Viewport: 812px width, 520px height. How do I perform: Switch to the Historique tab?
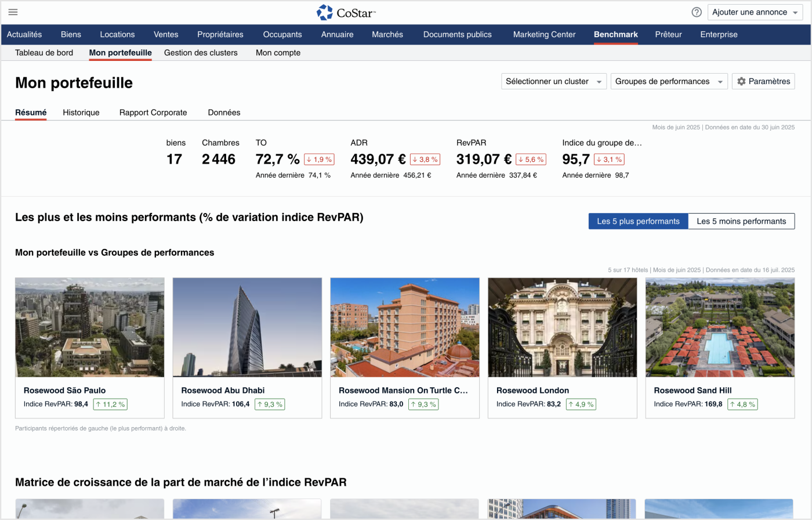coord(81,113)
